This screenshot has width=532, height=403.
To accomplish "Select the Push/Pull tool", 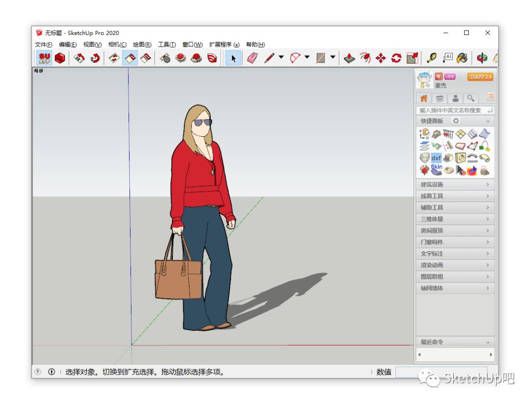I will [x=349, y=58].
